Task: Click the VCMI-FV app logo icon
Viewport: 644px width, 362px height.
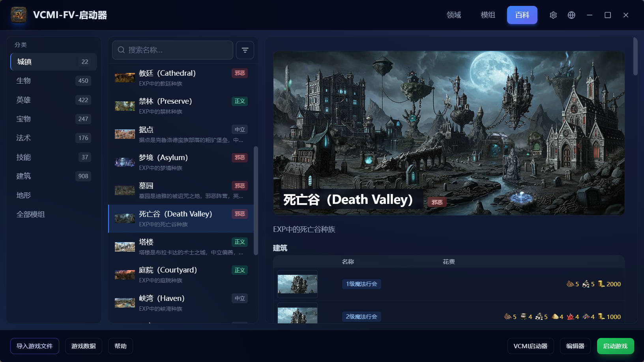Action: [x=19, y=15]
